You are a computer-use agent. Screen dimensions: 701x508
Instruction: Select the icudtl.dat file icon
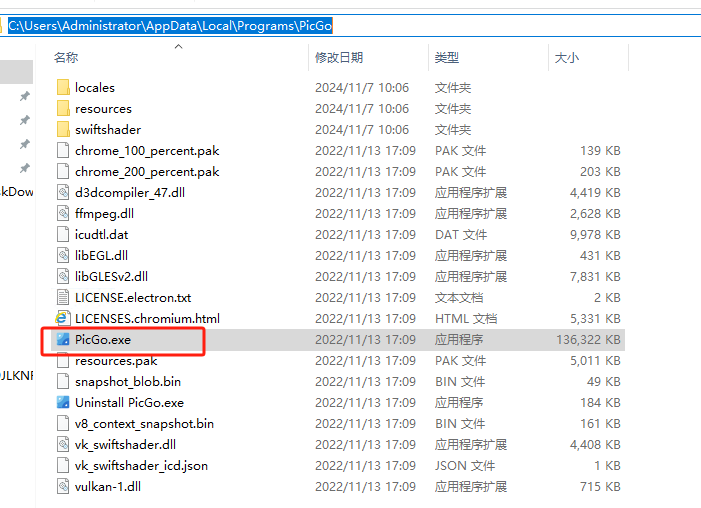[x=63, y=234]
